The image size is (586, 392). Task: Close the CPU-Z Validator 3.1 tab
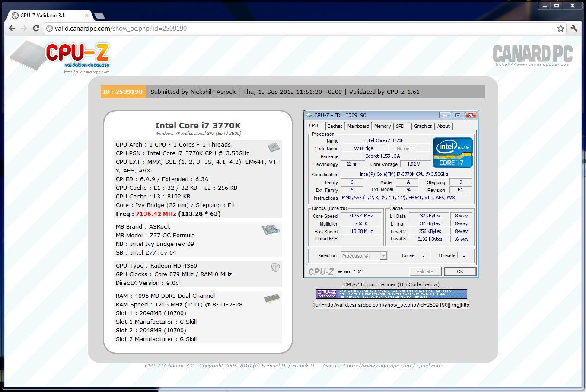pyautogui.click(x=87, y=15)
